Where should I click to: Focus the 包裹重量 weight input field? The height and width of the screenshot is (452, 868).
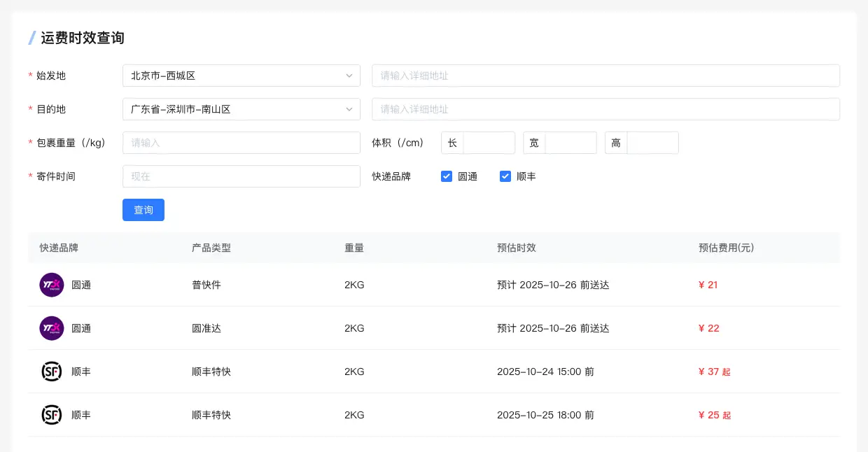[x=241, y=143]
